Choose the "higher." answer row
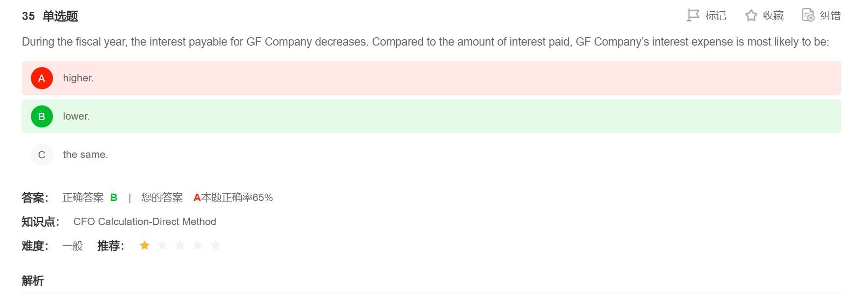The image size is (868, 303). (432, 78)
